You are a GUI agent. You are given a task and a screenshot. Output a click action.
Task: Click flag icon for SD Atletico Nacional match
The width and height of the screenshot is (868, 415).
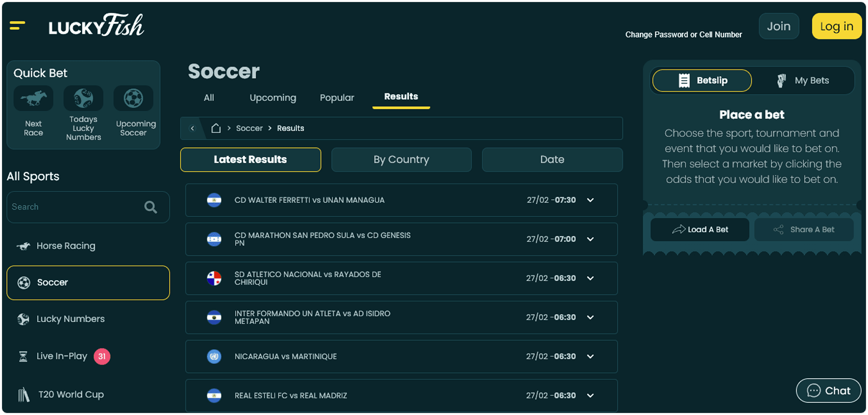(214, 278)
